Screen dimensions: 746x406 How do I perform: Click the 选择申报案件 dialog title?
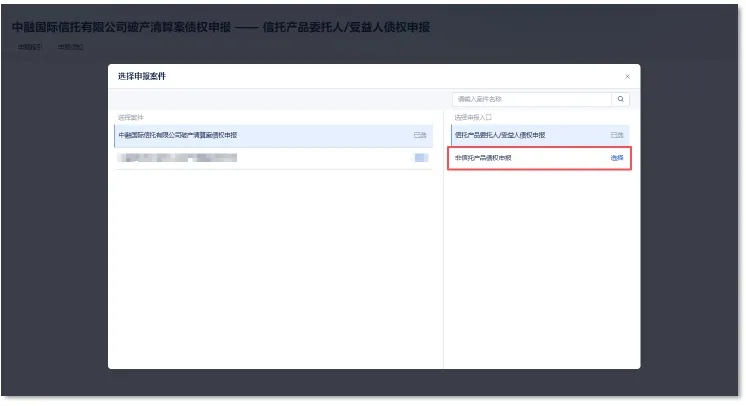tap(142, 76)
